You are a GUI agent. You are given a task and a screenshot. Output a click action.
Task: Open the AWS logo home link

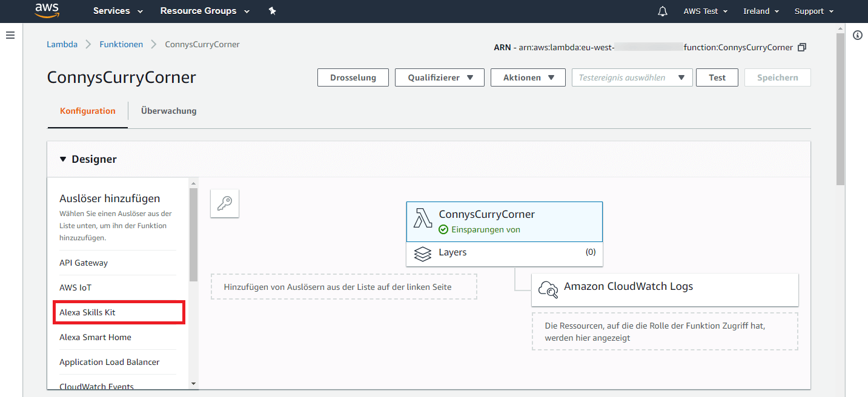click(x=47, y=10)
